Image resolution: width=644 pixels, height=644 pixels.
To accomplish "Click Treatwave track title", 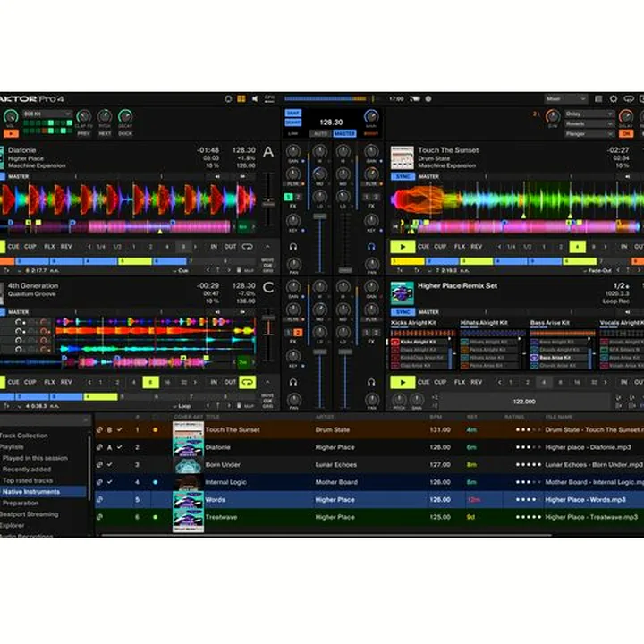I will coord(221,517).
